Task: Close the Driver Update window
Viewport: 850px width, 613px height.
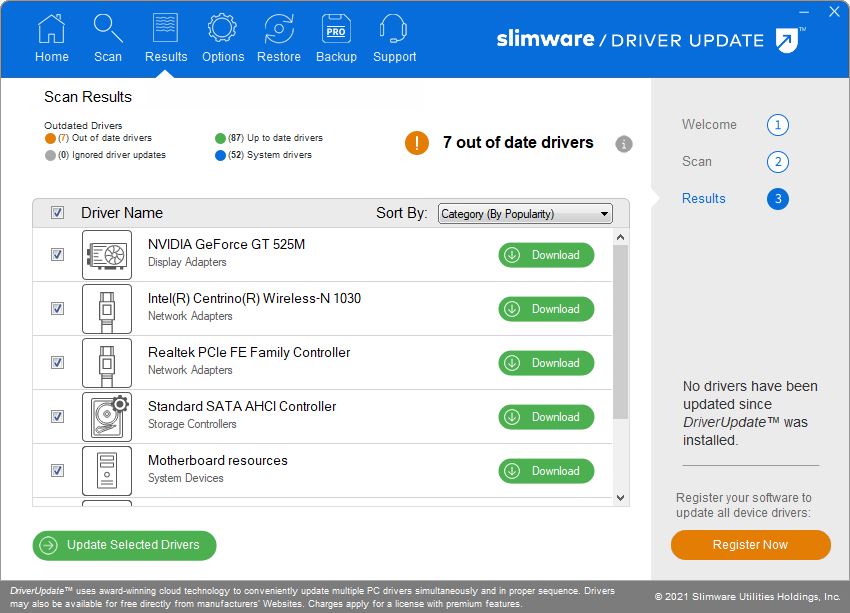Action: [x=834, y=11]
